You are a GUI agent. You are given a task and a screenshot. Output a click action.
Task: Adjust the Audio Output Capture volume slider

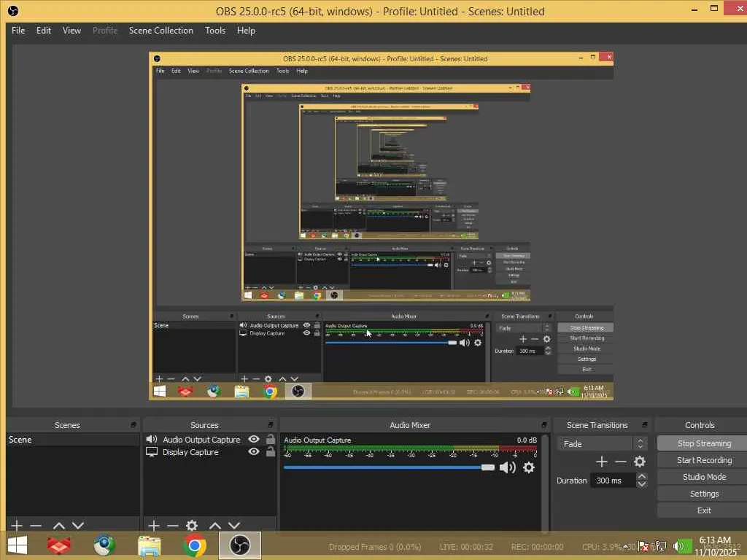[x=390, y=467]
